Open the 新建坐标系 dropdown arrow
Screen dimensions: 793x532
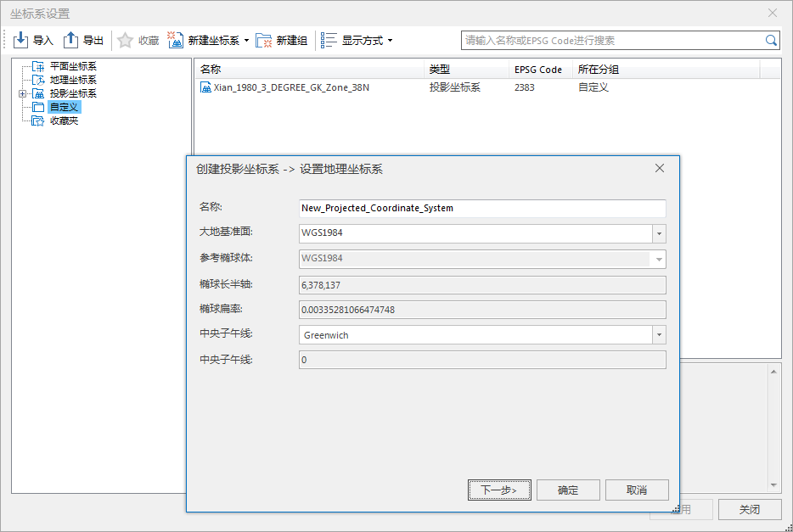(246, 41)
